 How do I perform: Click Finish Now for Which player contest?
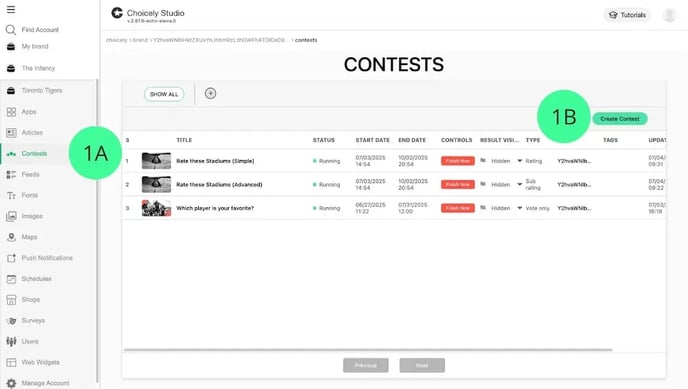coord(458,208)
